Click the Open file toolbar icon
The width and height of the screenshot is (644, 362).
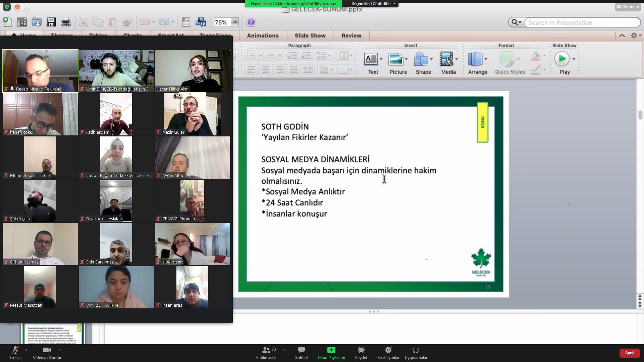click(x=37, y=22)
